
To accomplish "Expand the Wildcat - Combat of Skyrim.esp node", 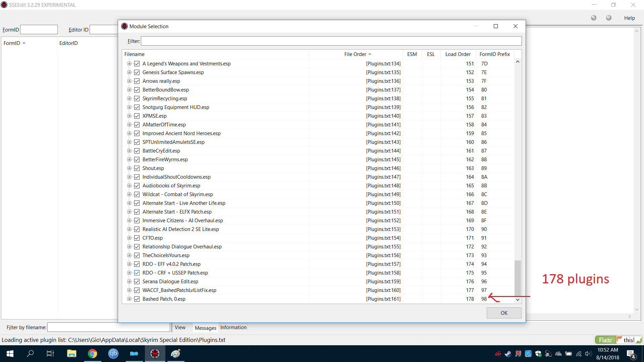I will (x=129, y=194).
